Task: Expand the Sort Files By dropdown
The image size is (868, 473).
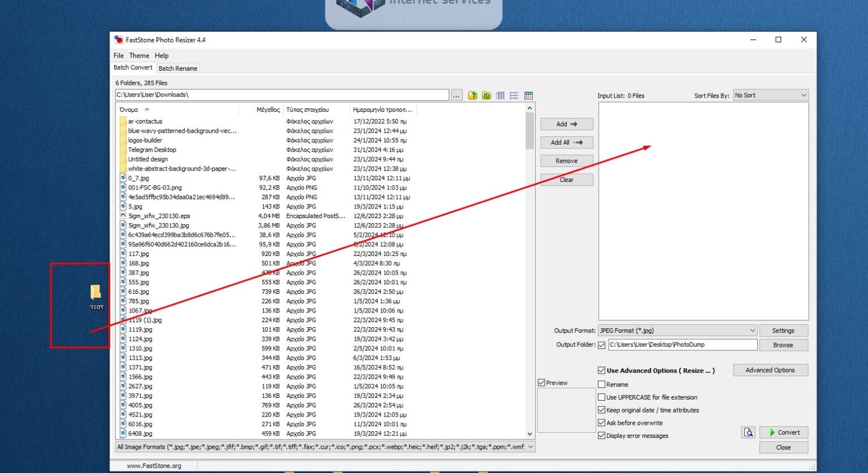Action: click(770, 96)
